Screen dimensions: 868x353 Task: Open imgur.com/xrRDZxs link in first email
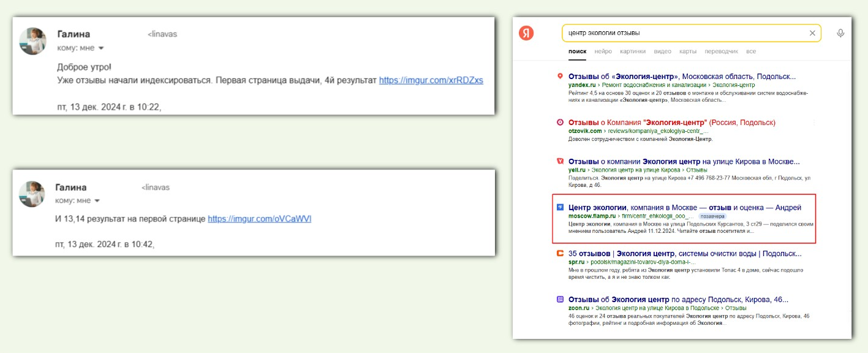coord(431,80)
